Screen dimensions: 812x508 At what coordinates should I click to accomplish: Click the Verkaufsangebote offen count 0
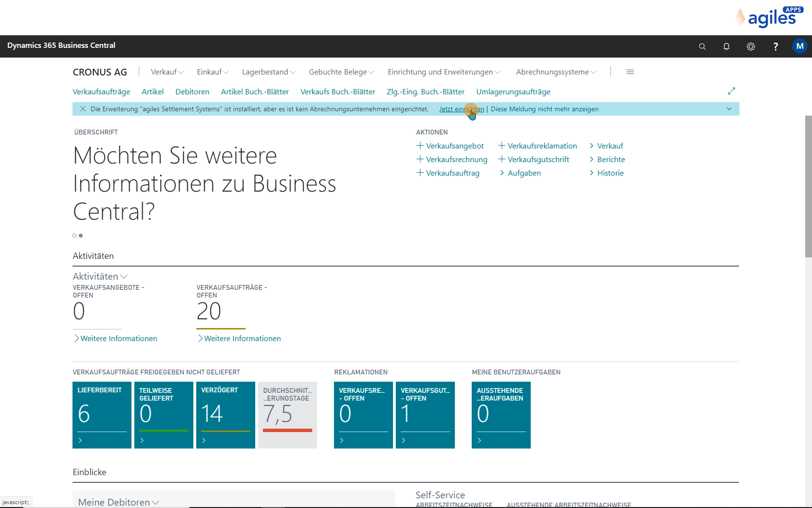(79, 311)
